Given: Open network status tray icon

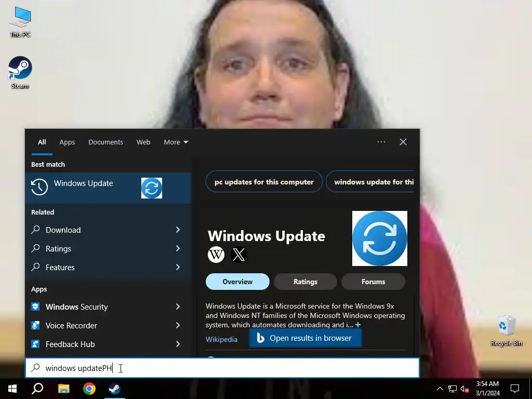Looking at the screenshot, I should (453, 389).
